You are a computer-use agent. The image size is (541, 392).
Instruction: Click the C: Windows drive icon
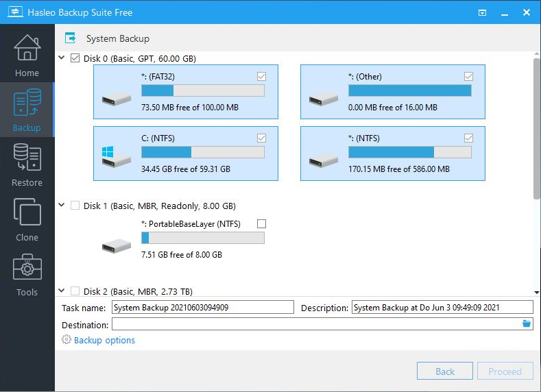[117, 156]
